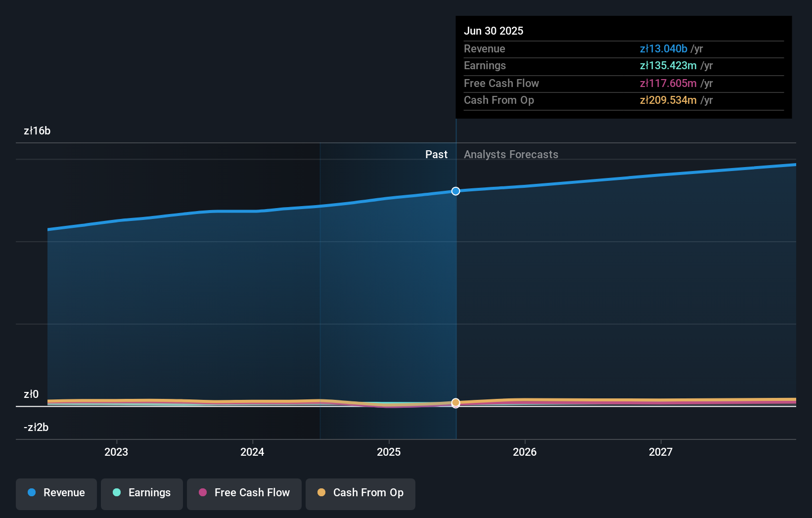The image size is (812, 518).
Task: Select the white revenue data point marker
Action: tap(455, 191)
